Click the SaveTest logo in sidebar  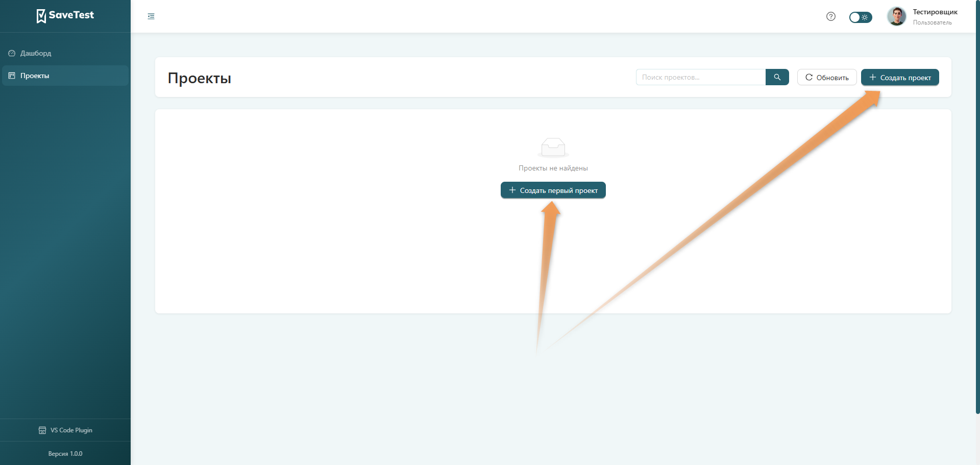tap(65, 16)
